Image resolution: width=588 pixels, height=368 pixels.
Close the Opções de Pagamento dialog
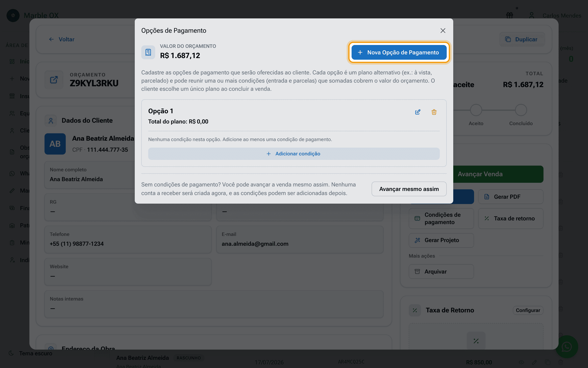443,30
